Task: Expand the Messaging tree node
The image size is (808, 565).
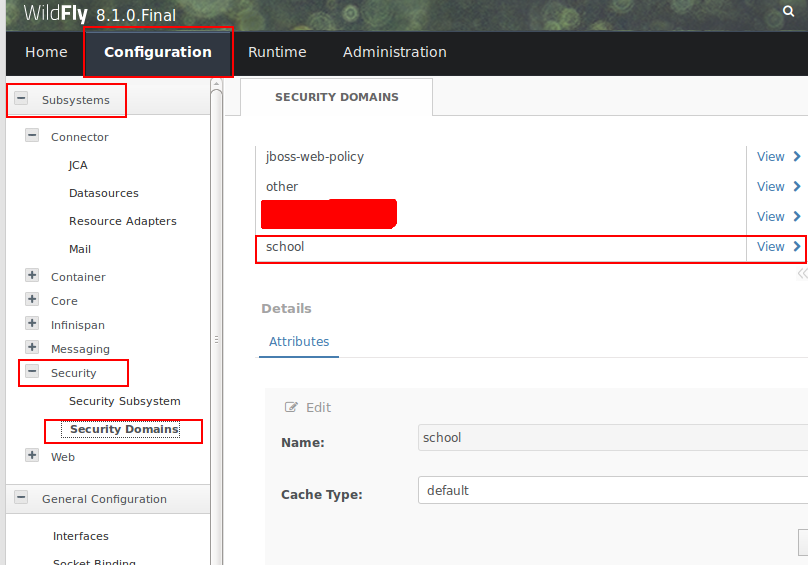Action: 32,347
